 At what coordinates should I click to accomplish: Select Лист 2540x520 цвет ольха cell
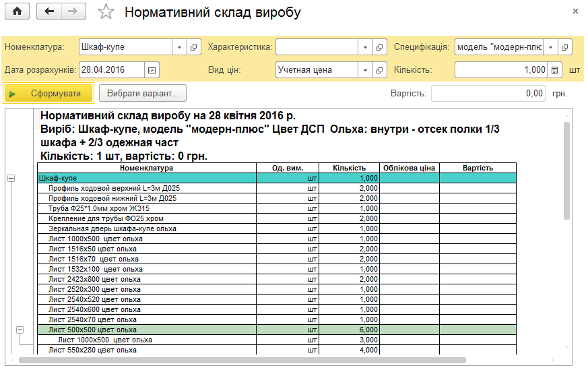point(147,300)
